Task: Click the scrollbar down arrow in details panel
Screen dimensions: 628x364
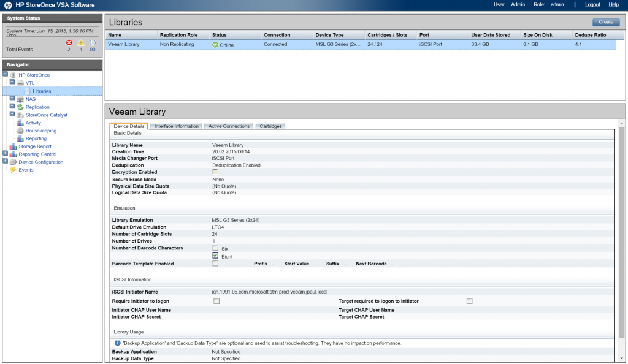Action: (622, 359)
